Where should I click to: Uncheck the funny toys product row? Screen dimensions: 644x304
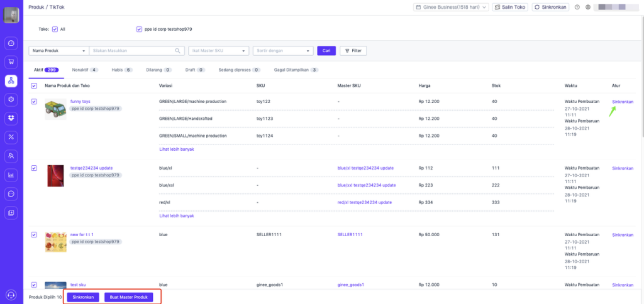(x=34, y=101)
